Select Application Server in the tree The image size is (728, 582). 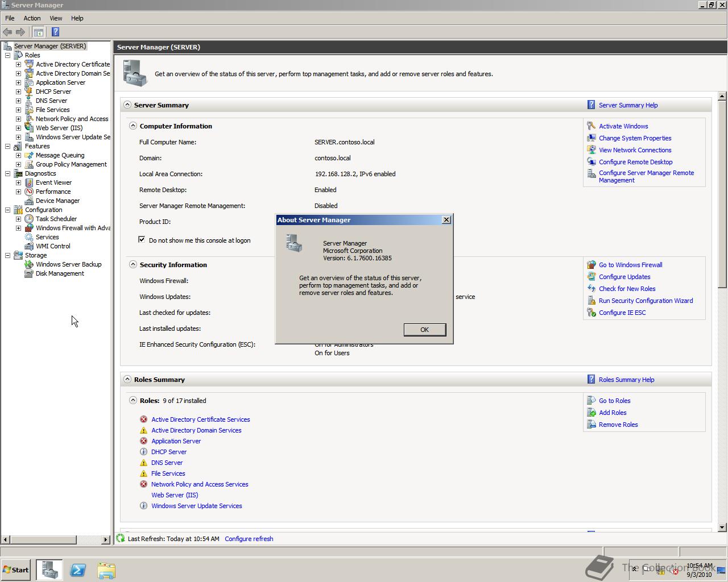coord(60,82)
